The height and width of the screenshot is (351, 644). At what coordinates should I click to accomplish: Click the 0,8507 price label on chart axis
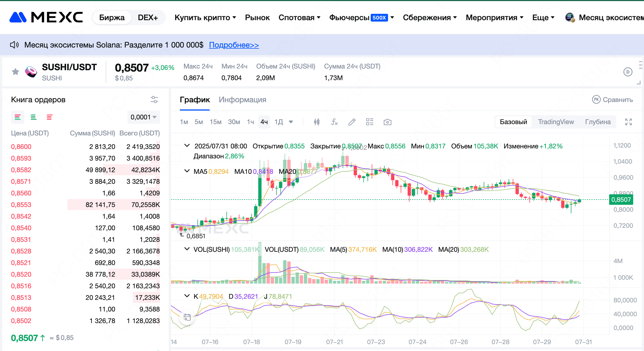pyautogui.click(x=621, y=200)
